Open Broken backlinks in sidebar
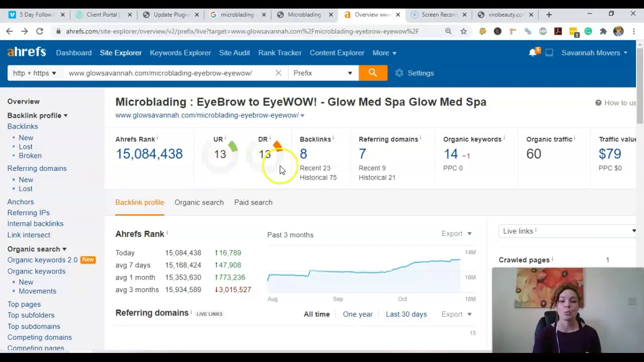The image size is (644, 362). point(30,156)
